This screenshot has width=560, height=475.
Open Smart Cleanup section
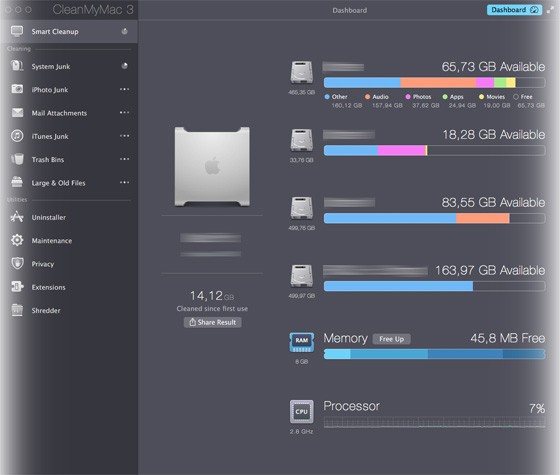tap(69, 31)
